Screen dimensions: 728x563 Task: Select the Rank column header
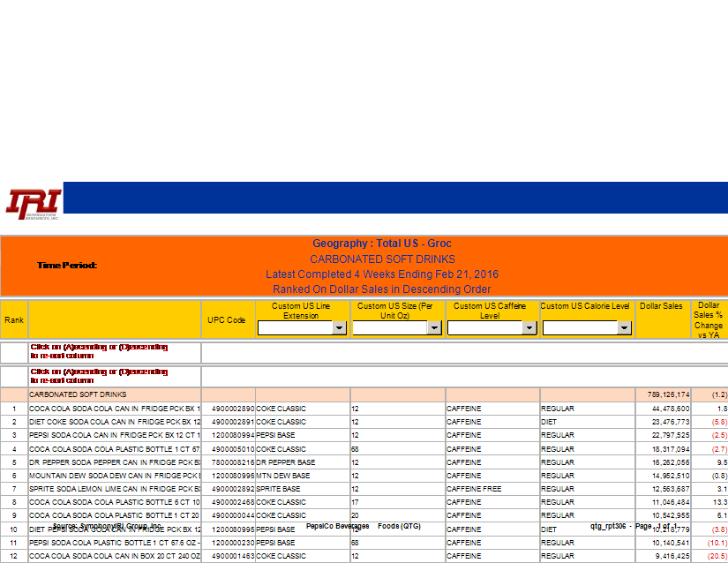pyautogui.click(x=14, y=319)
